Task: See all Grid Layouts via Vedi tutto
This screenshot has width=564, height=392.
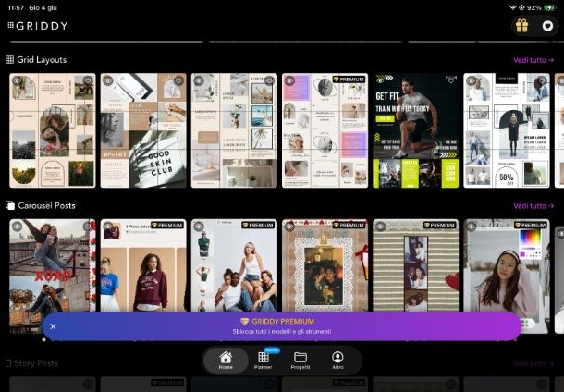Action: click(533, 60)
